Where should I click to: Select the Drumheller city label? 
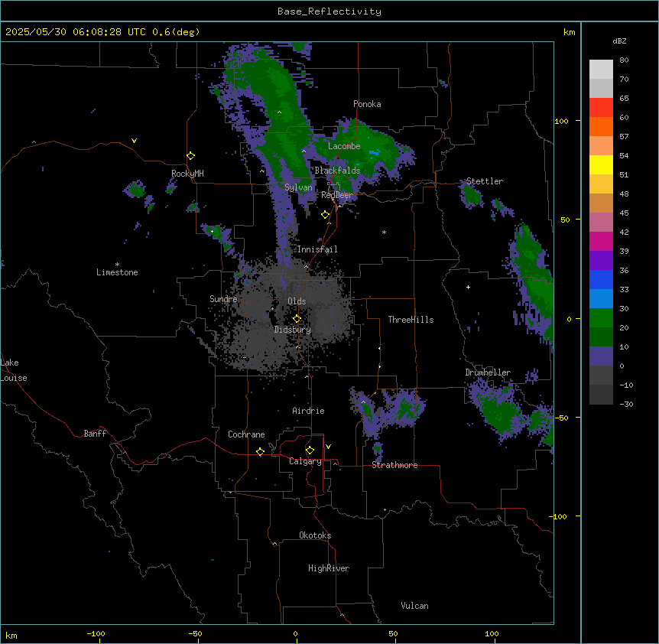point(488,372)
